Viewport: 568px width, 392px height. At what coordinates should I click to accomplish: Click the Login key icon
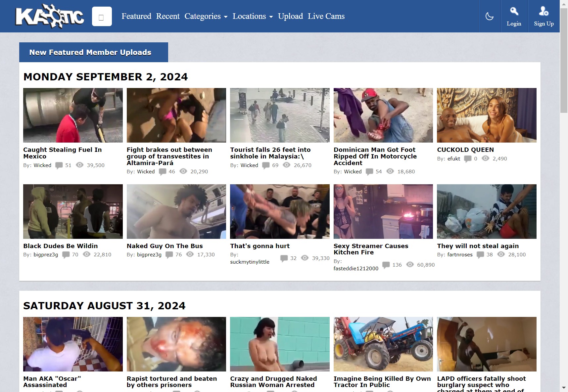(514, 12)
